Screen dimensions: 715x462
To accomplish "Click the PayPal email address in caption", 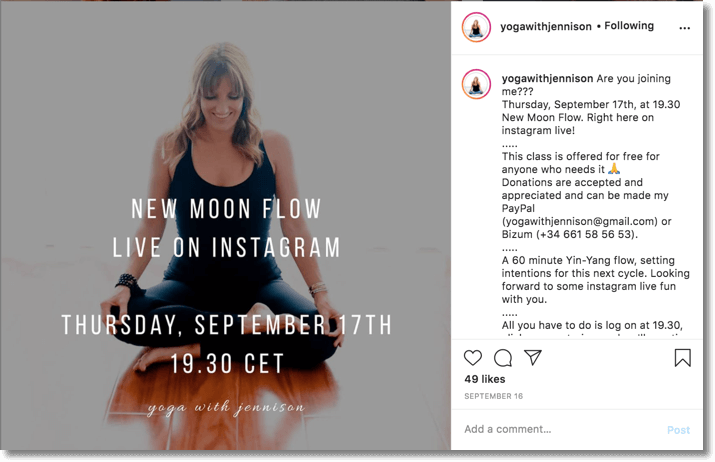I will pos(580,221).
